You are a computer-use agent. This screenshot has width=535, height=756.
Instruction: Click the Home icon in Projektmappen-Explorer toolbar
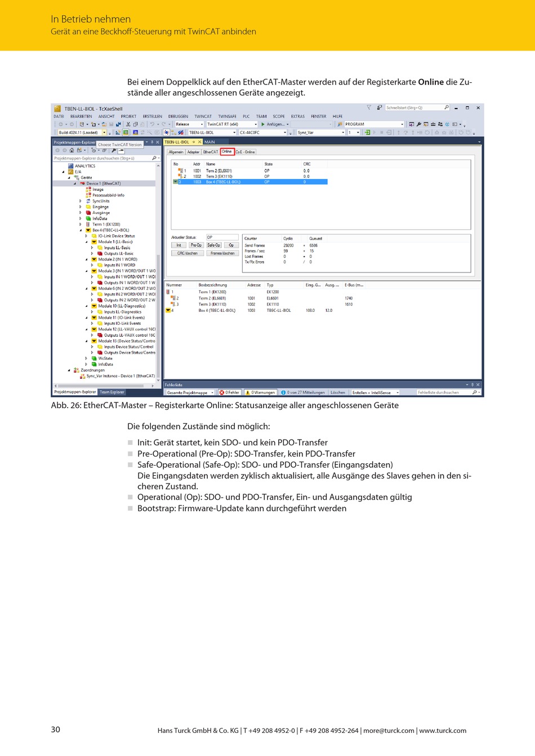click(72, 150)
